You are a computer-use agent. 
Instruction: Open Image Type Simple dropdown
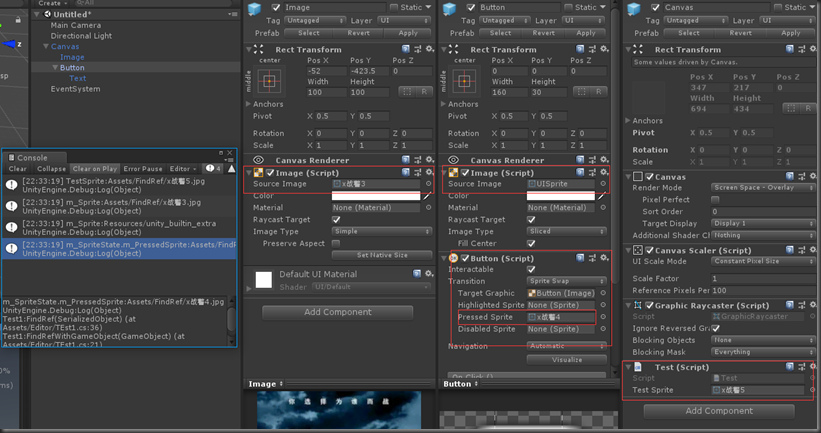[382, 231]
